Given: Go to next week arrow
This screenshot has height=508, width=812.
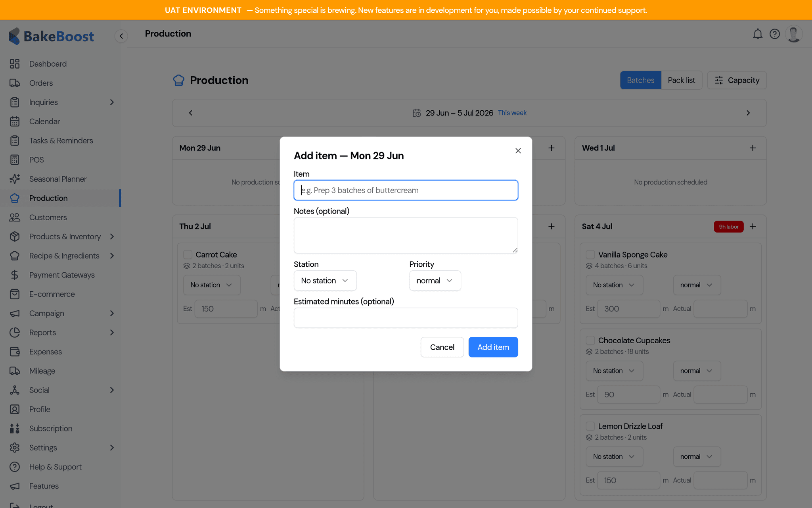Looking at the screenshot, I should point(748,113).
